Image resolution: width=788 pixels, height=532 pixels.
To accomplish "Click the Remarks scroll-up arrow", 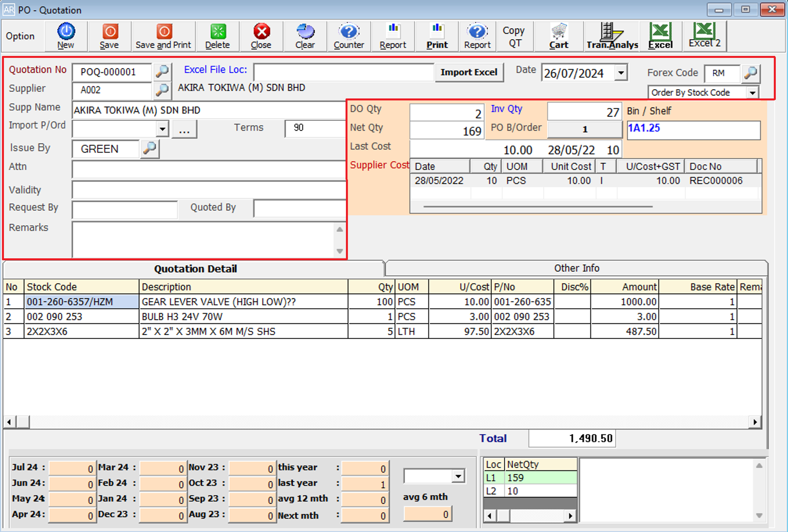I will [340, 229].
